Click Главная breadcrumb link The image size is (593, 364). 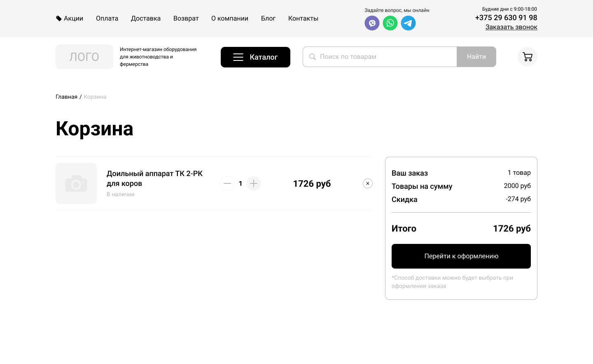[66, 97]
